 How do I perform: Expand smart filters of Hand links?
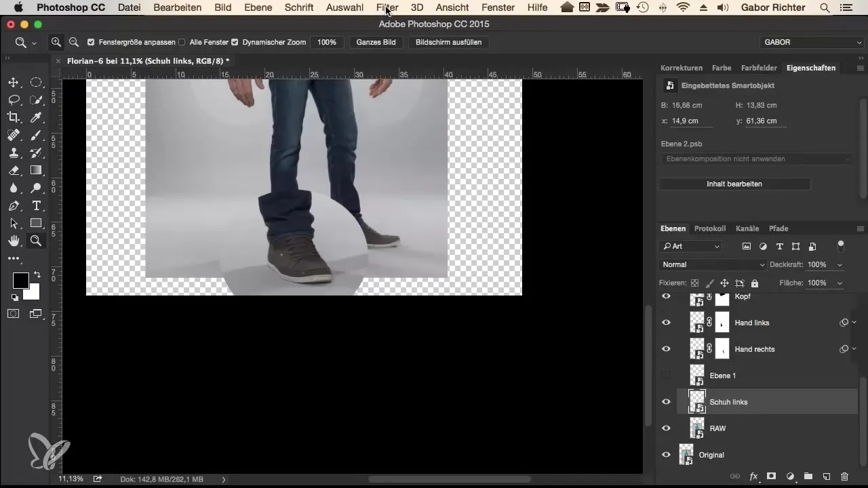854,323
